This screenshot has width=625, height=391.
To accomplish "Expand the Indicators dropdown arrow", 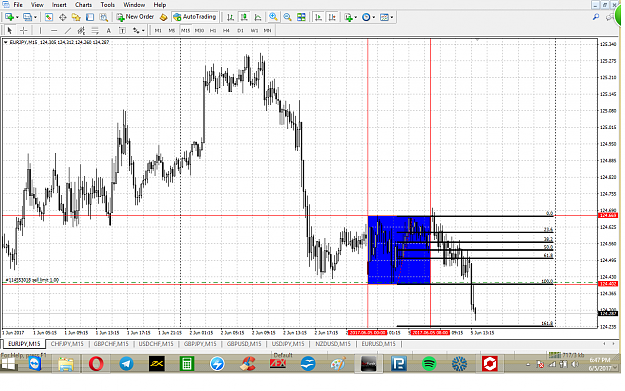I will click(356, 17).
